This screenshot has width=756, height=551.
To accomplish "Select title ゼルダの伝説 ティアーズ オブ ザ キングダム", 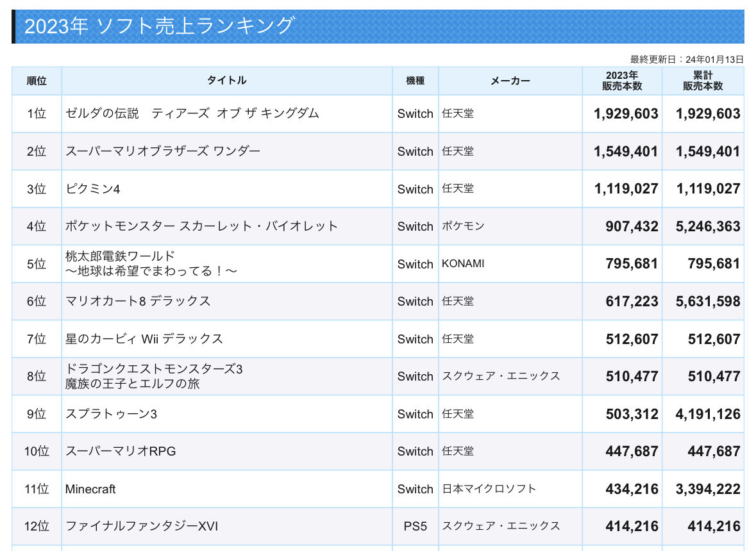I will pyautogui.click(x=192, y=113).
